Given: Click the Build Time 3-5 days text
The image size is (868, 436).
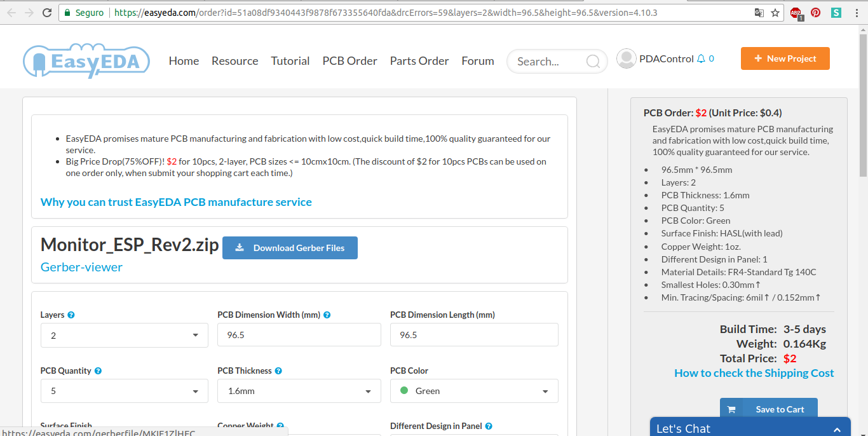Looking at the screenshot, I should pos(773,329).
